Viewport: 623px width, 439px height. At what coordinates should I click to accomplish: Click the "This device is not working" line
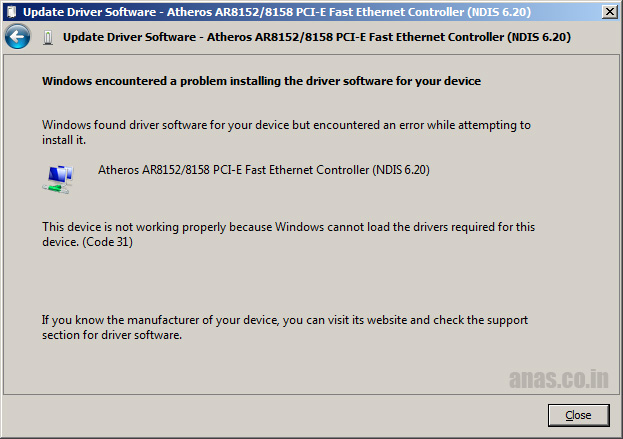coord(288,227)
